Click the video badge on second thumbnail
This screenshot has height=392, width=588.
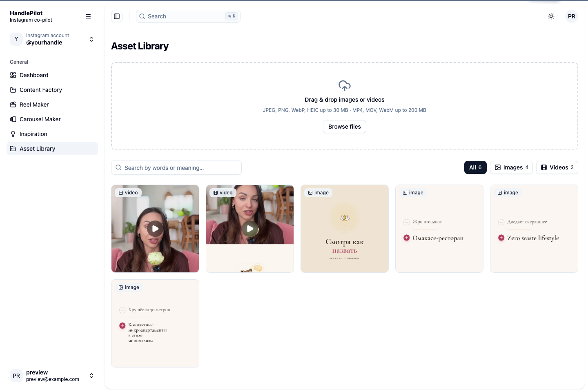[223, 193]
